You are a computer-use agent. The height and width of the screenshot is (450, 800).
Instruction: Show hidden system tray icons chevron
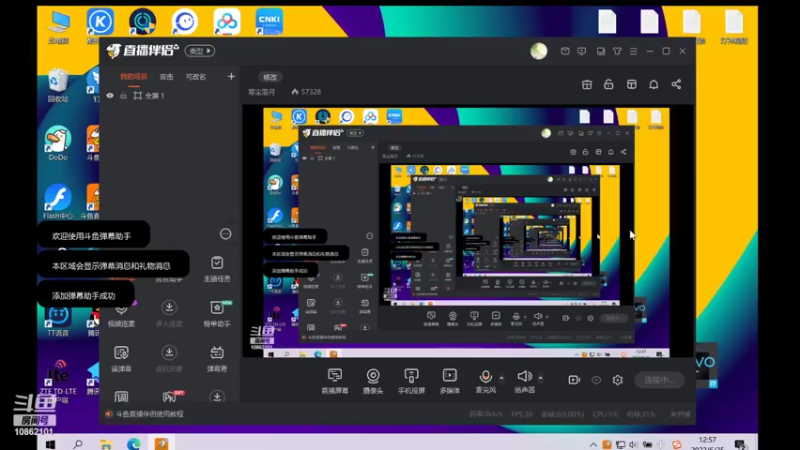593,445
